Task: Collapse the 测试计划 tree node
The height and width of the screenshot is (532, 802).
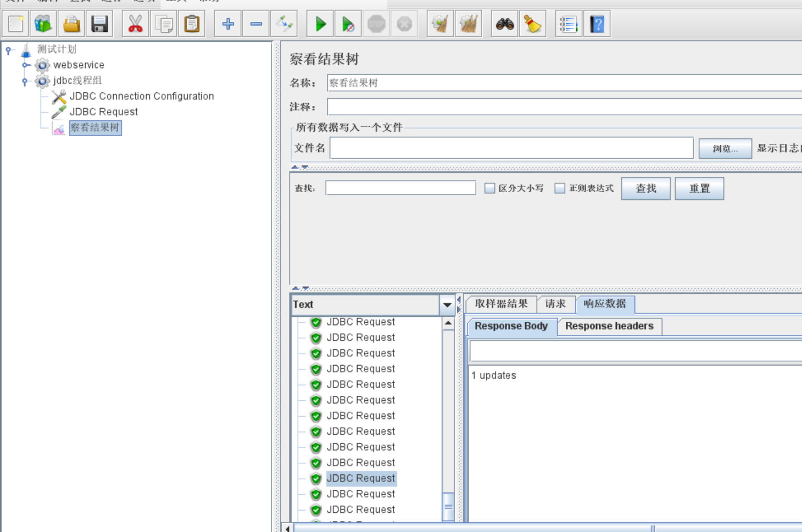Action: tap(9, 51)
